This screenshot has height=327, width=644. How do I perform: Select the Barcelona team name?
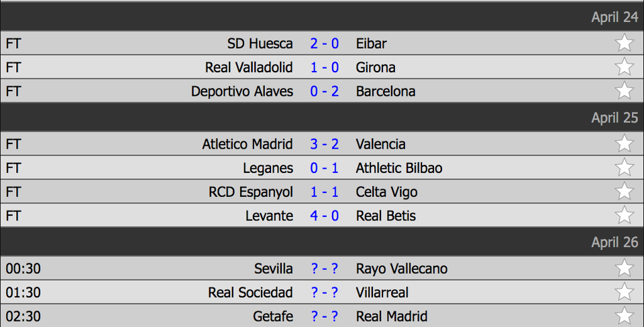click(386, 91)
